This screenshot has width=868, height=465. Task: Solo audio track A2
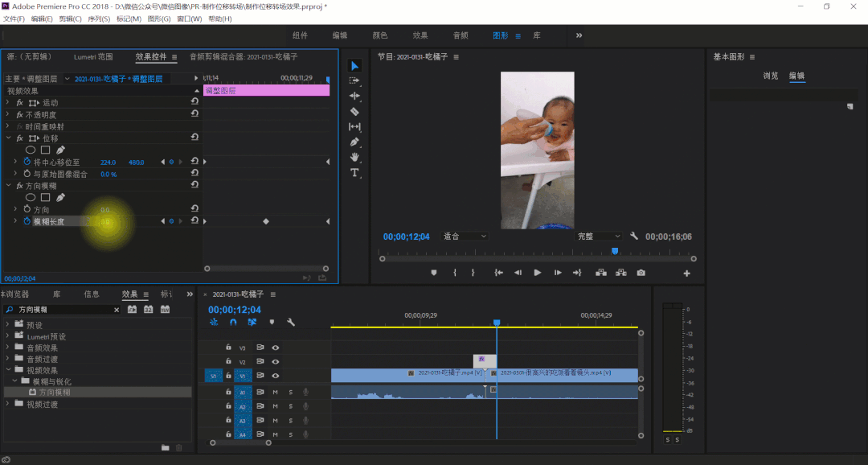pyautogui.click(x=291, y=406)
